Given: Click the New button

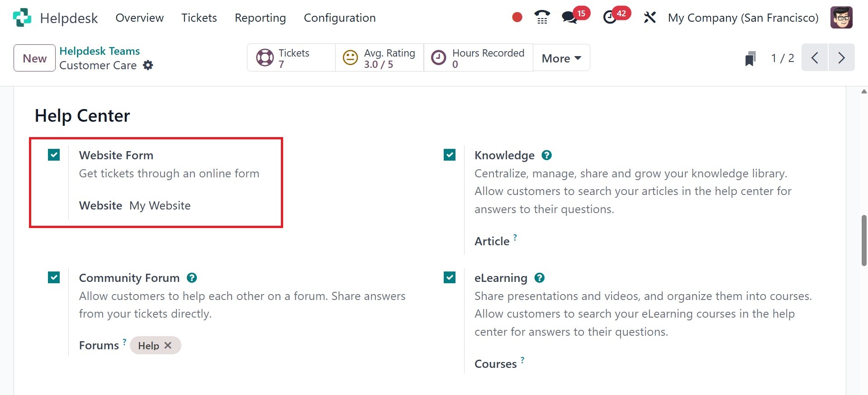Looking at the screenshot, I should tap(34, 58).
